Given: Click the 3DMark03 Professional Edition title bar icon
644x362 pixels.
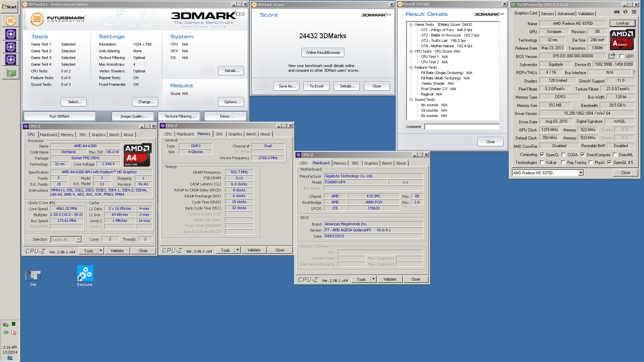Looking at the screenshot, I should point(25,4).
